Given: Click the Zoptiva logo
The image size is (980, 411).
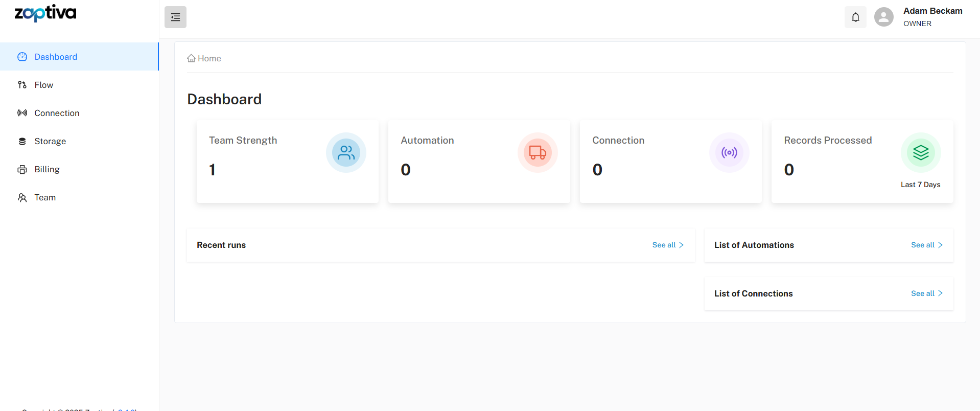Looking at the screenshot, I should (45, 13).
